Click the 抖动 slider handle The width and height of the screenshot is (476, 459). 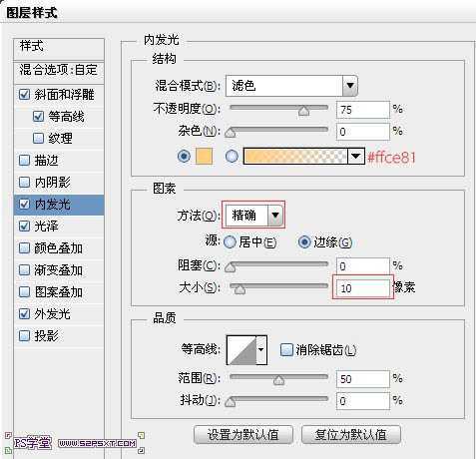tap(231, 402)
